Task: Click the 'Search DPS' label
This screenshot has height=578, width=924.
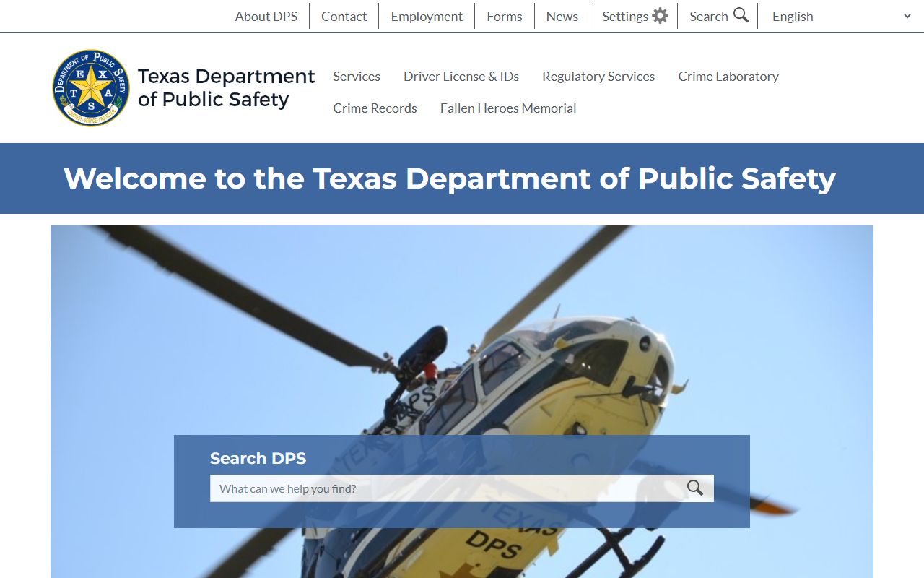Action: 258,458
